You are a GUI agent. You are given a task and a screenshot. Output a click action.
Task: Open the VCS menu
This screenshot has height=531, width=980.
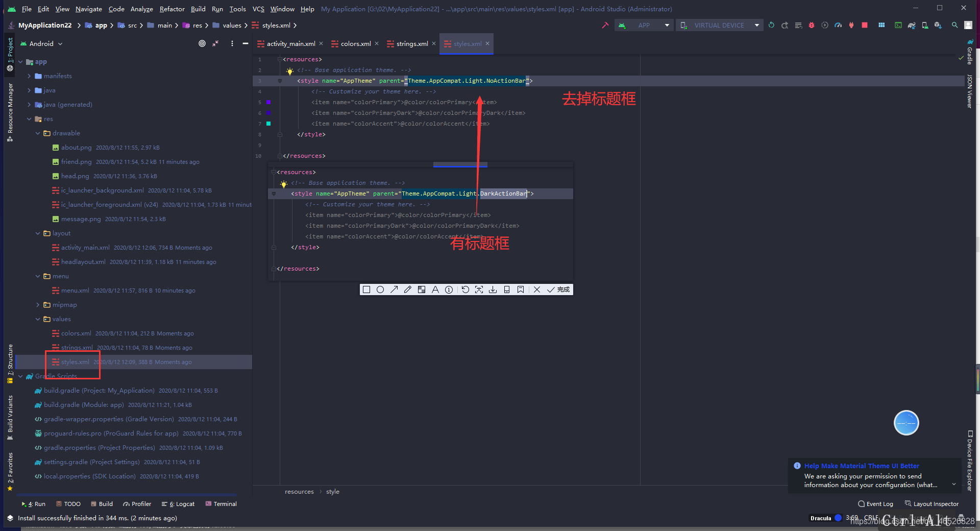258,9
